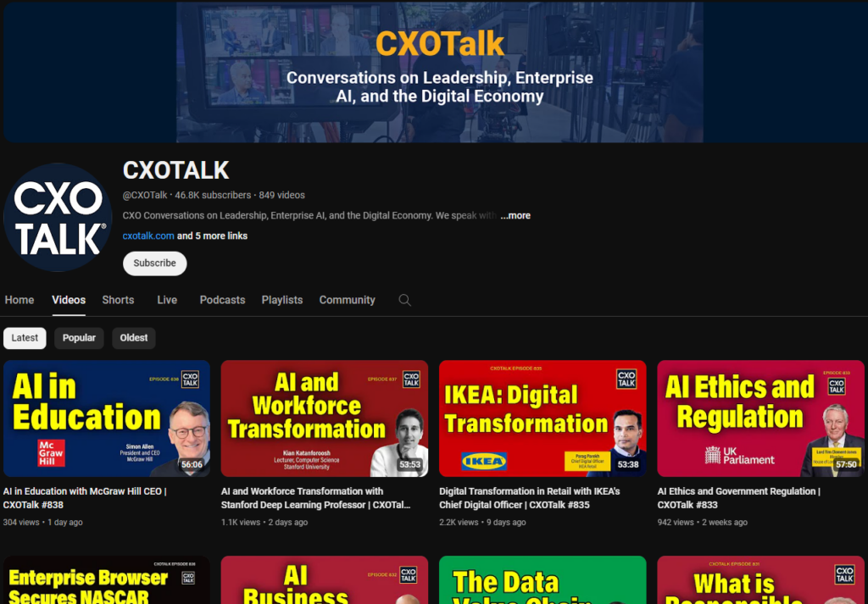
Task: Select the Videos tab
Action: click(69, 300)
